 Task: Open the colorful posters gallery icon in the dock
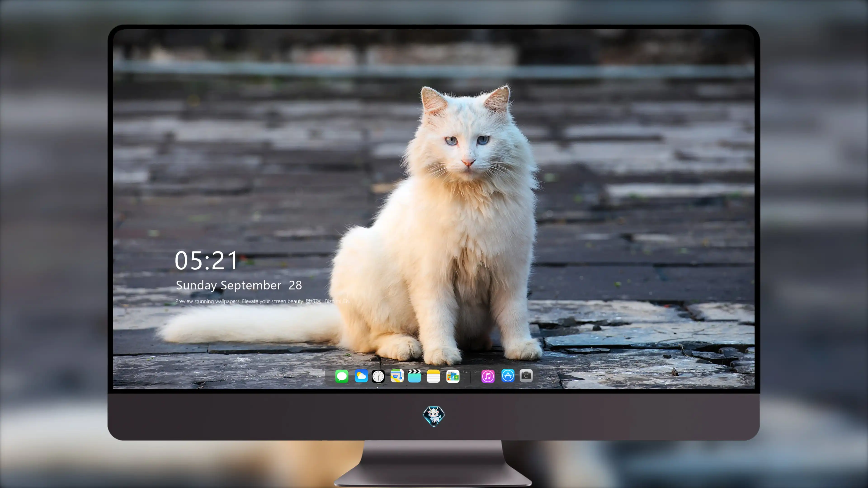(x=453, y=376)
